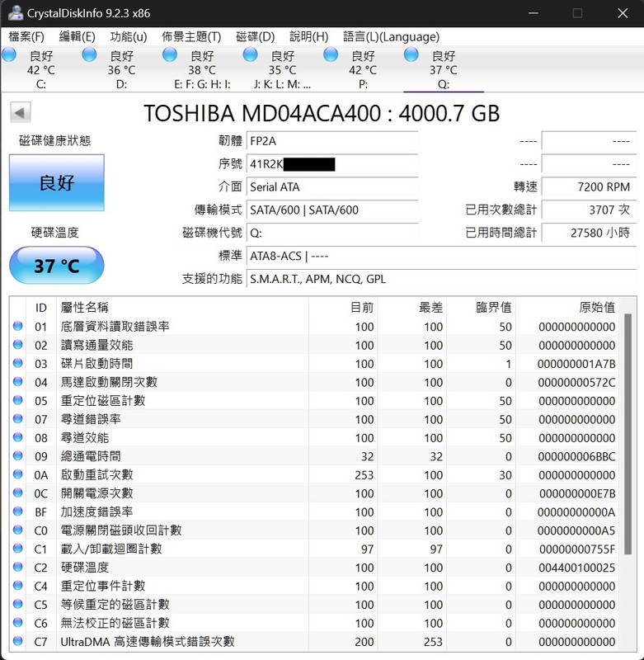This screenshot has width=644, height=660.
Task: Click the status dot for attribute C6
Action: click(17, 623)
